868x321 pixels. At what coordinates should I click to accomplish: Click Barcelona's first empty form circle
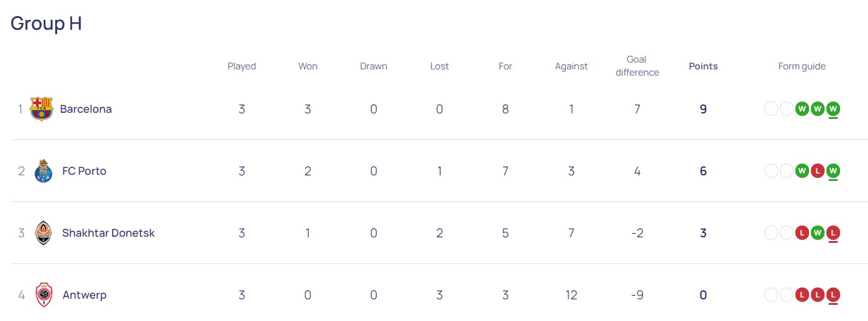click(771, 109)
